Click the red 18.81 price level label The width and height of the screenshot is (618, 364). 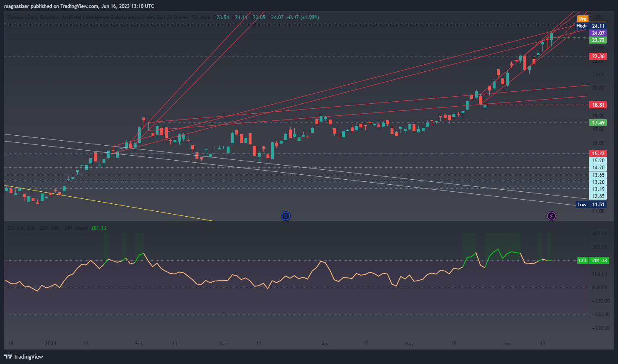coord(598,105)
